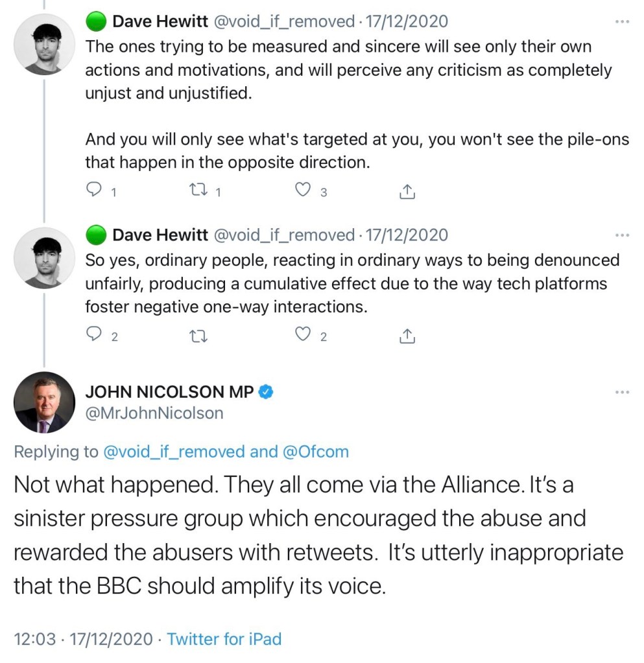
Task: Click the 'Twitter for iPad' source link
Action: tap(224, 639)
